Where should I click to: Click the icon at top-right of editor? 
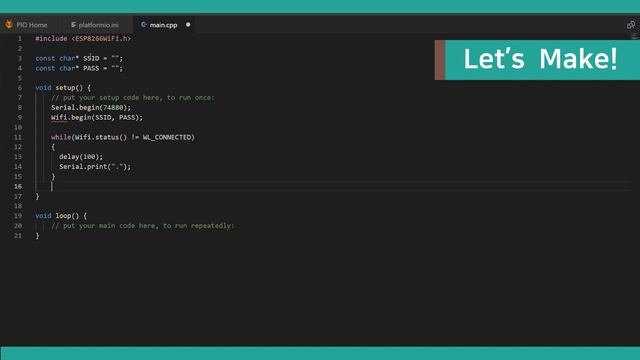point(631,25)
